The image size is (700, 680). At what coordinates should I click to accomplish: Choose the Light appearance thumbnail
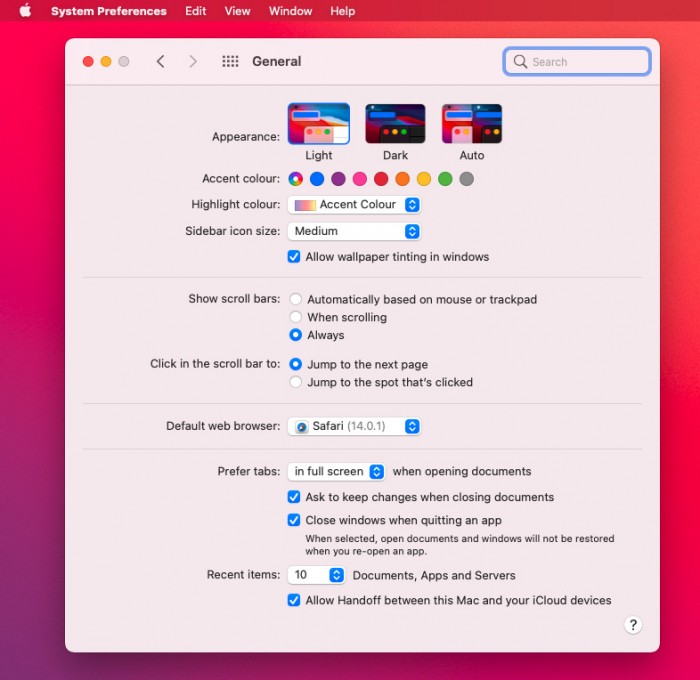(318, 124)
